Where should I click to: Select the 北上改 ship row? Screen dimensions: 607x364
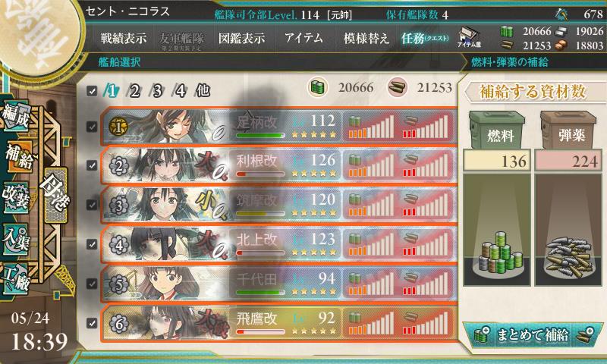coord(278,244)
